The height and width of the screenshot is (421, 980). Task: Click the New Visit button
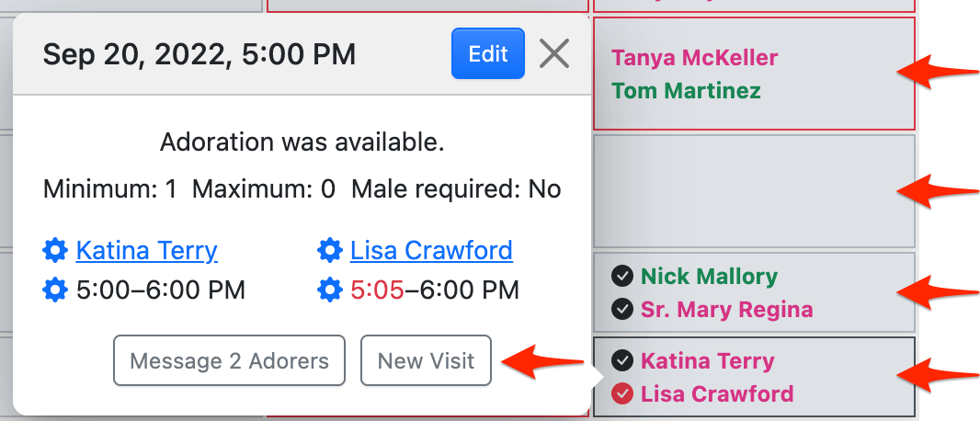coord(426,360)
